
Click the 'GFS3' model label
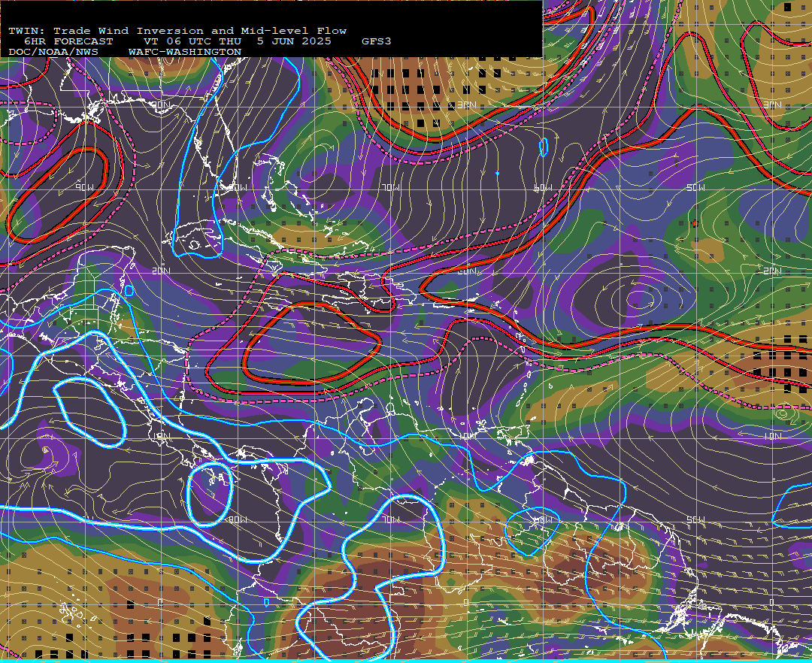coord(377,41)
